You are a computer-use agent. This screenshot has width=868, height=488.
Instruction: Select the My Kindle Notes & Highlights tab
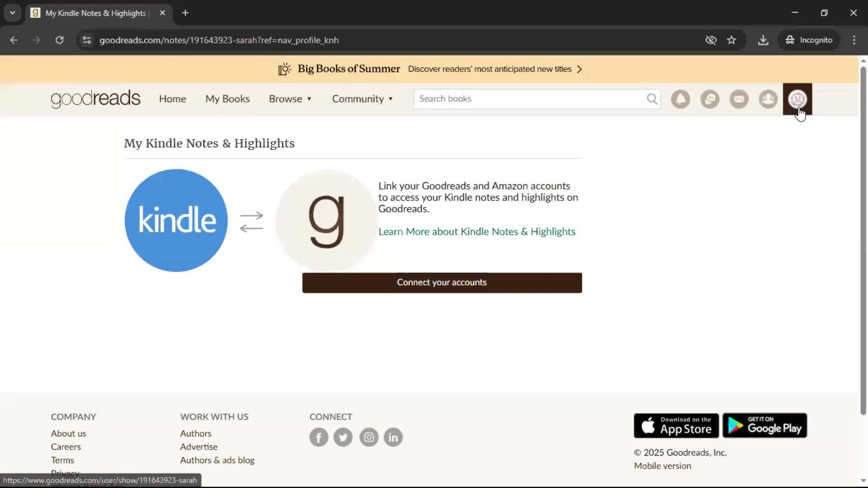click(x=99, y=13)
